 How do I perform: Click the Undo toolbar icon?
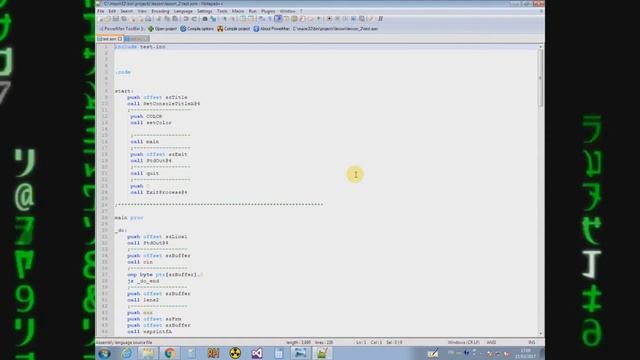(186, 19)
